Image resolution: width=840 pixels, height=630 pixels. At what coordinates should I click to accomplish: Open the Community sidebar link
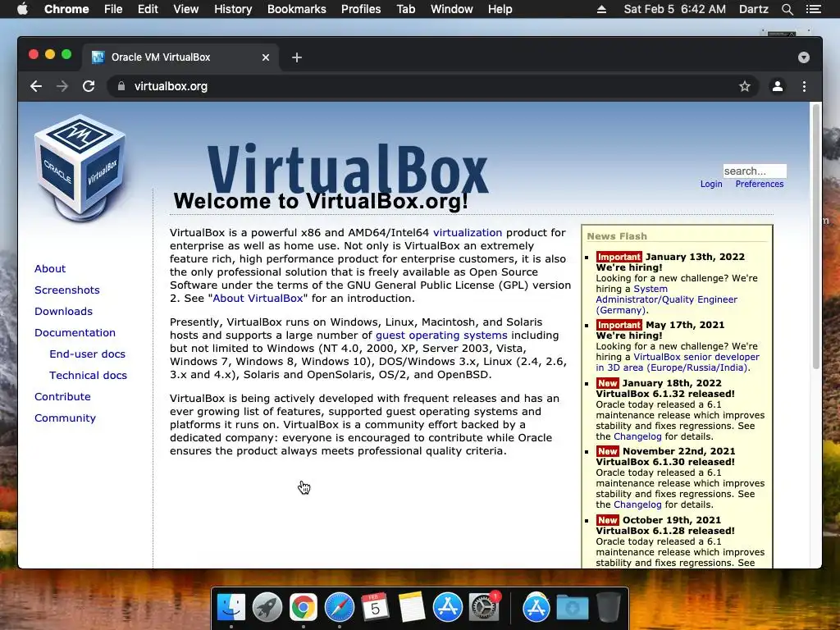point(66,418)
